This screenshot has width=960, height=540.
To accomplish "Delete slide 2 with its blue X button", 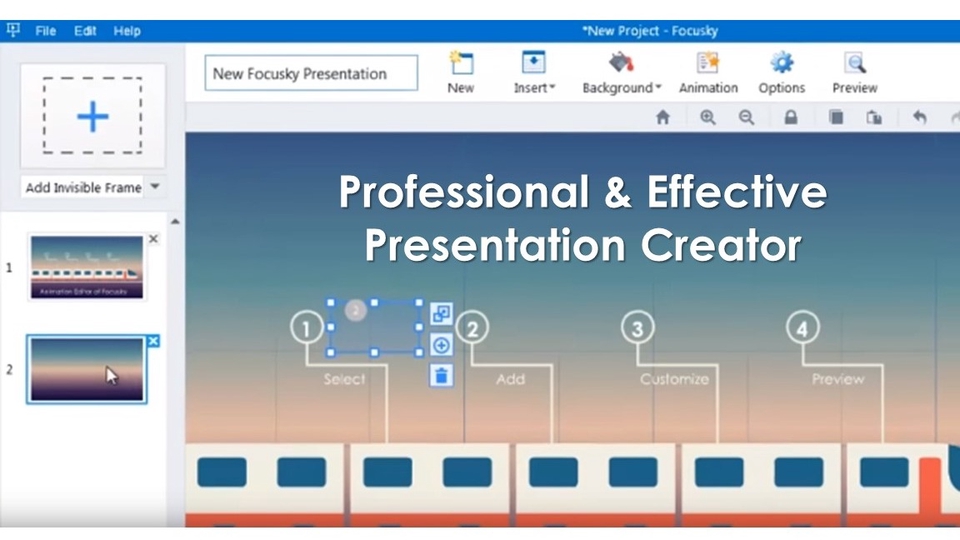I will (153, 341).
